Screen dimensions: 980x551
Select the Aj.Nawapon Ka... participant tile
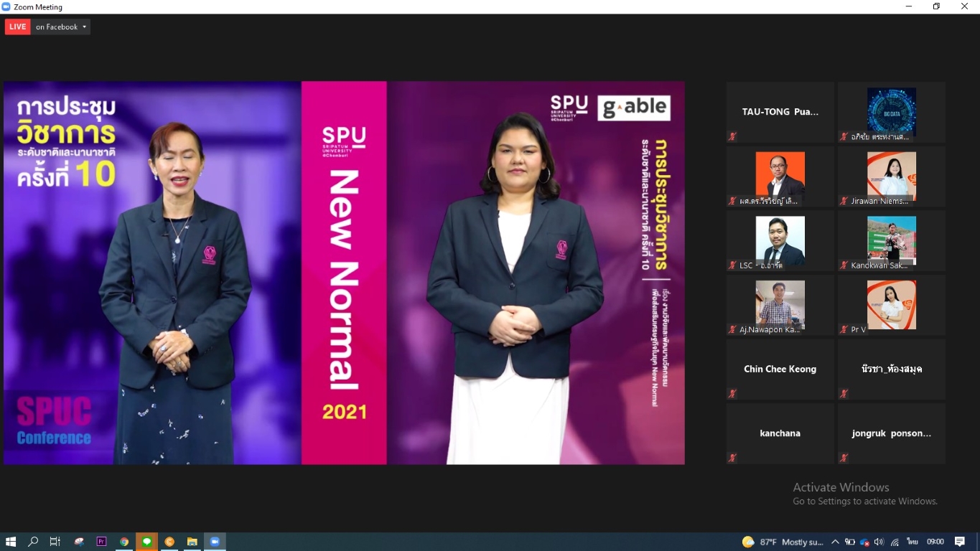click(780, 305)
